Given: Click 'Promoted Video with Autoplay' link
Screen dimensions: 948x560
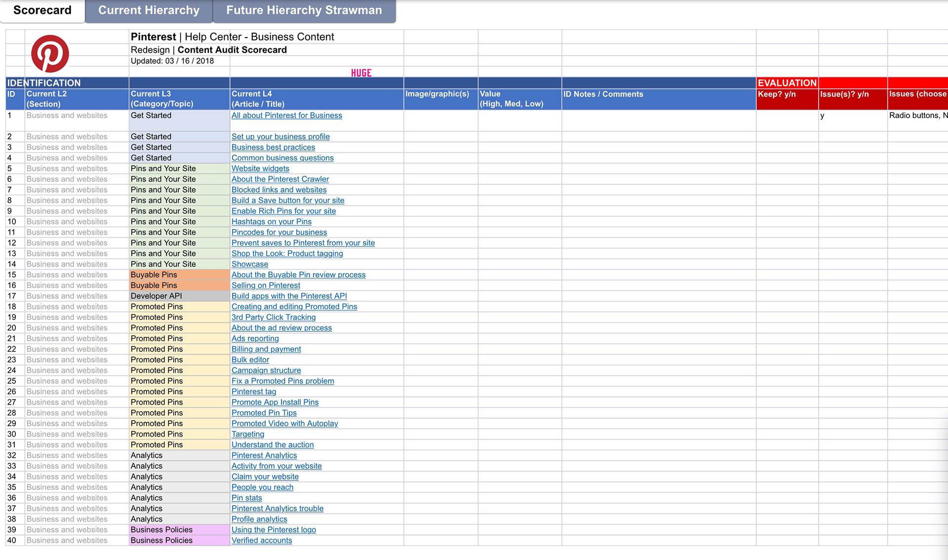Looking at the screenshot, I should [284, 423].
